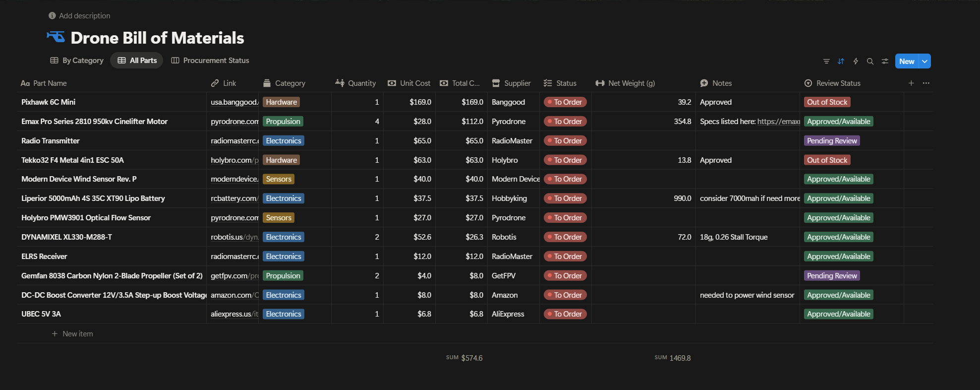Change Radio Transmitter Pending Review status

coord(831,141)
